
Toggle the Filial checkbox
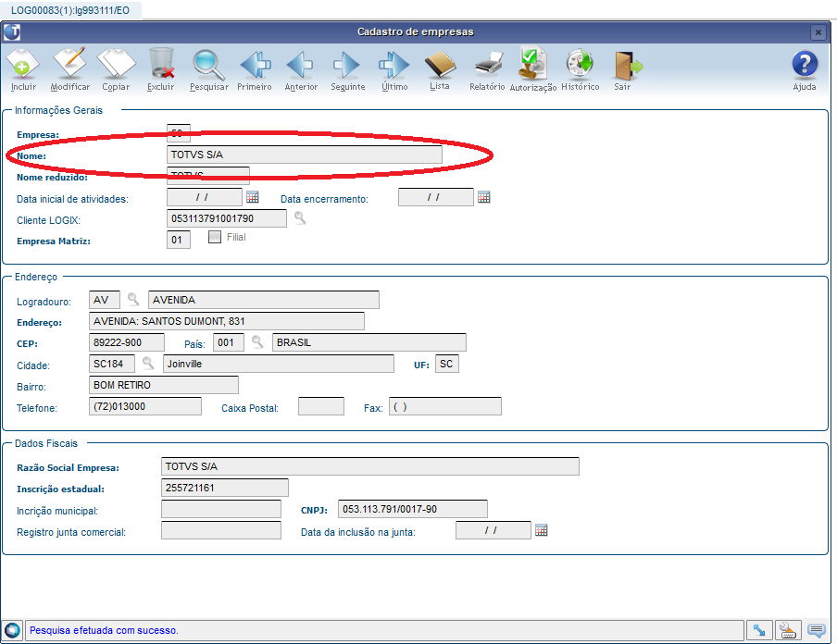(215, 237)
